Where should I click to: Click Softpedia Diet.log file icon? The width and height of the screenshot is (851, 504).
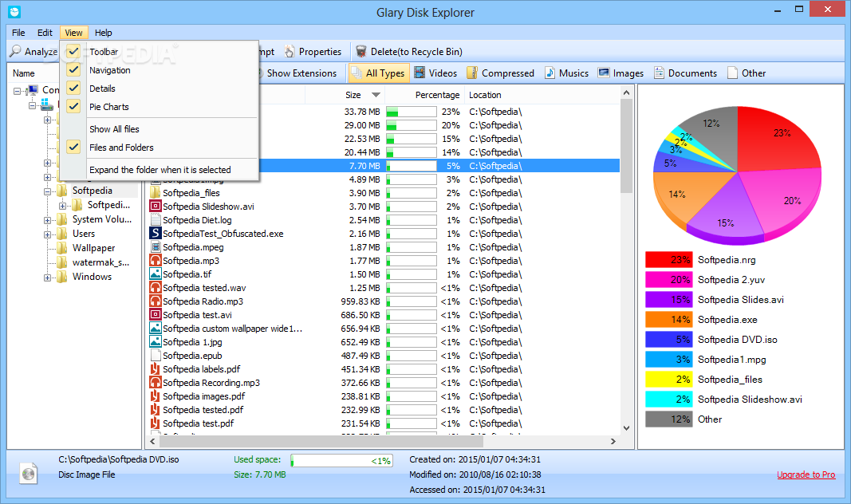156,220
